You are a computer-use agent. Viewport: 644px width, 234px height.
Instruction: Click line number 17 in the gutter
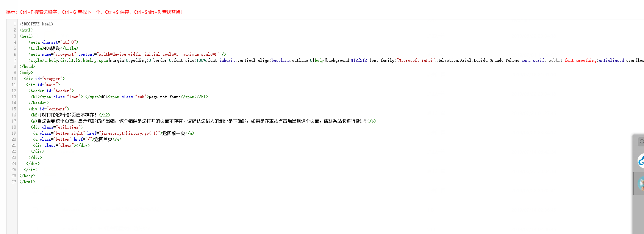14,121
